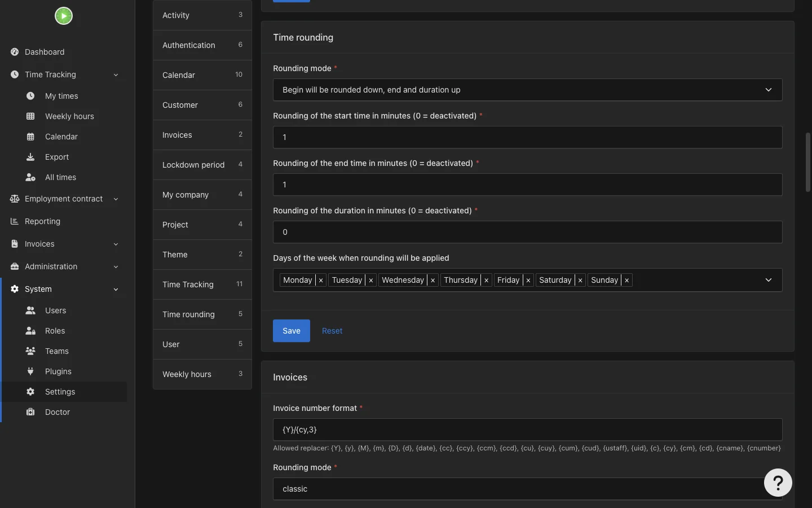Remove Wednesday from rounding days
This screenshot has width=812, height=508.
(x=433, y=280)
